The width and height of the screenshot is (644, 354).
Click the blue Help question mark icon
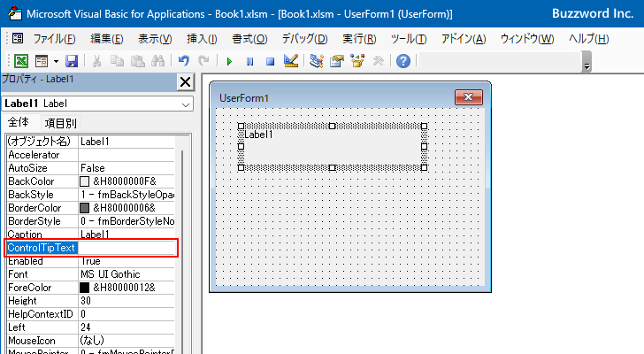(x=403, y=61)
